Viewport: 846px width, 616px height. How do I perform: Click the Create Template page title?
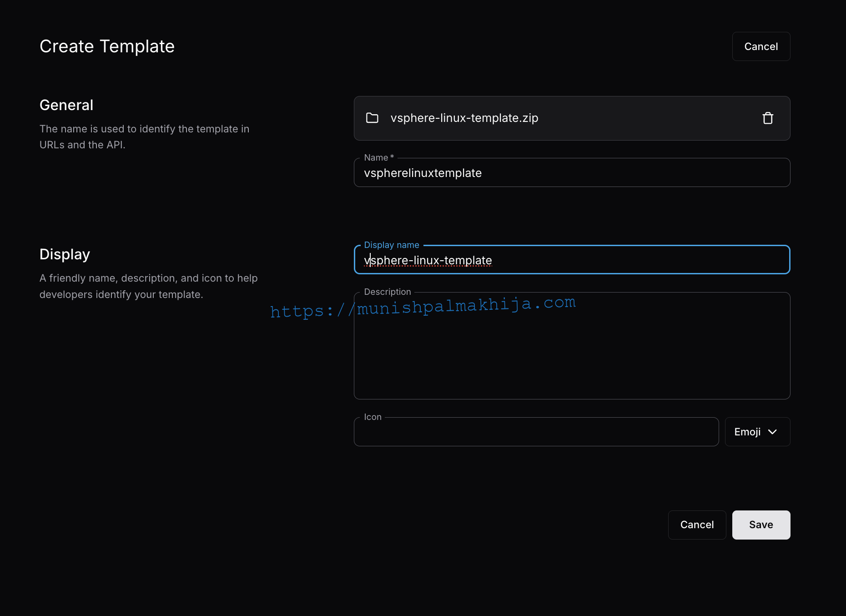pyautogui.click(x=107, y=46)
